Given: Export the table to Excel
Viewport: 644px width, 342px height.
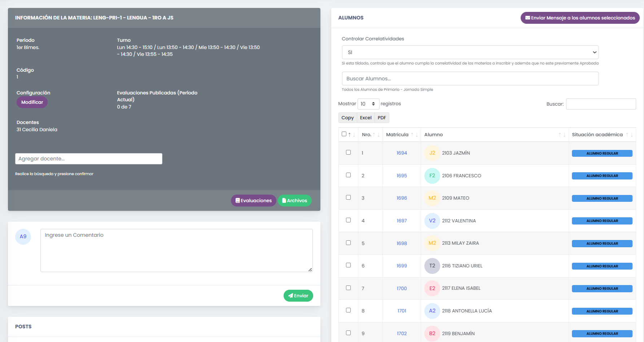Looking at the screenshot, I should point(365,118).
